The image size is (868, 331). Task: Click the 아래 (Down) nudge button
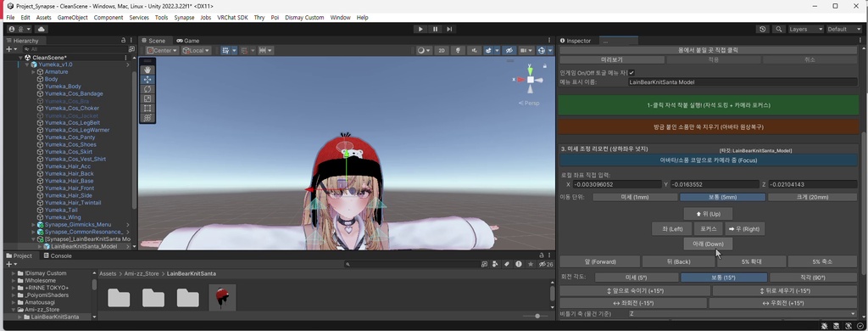708,244
